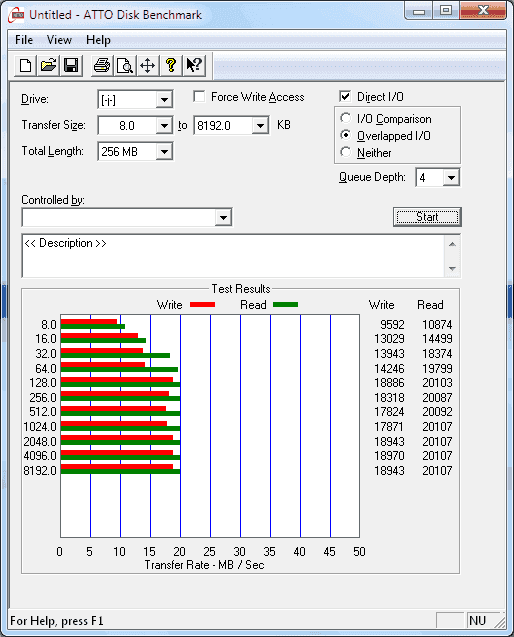Open the Queue Depth dropdown
Screen dimensions: 514x637
451,178
